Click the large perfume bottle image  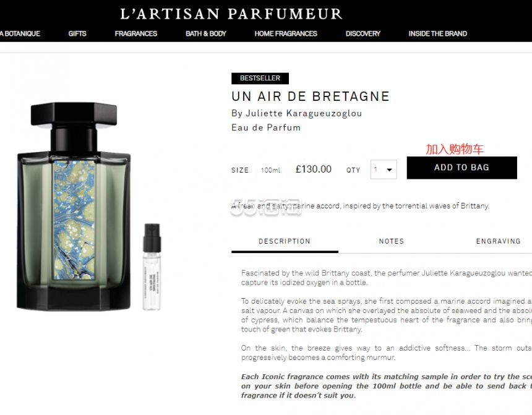click(x=74, y=207)
